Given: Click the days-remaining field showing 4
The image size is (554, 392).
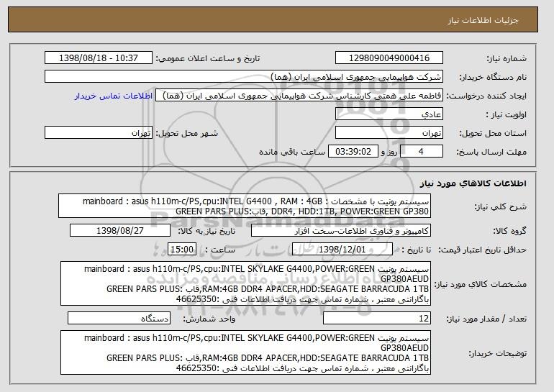Looking at the screenshot, I should click(x=422, y=152).
